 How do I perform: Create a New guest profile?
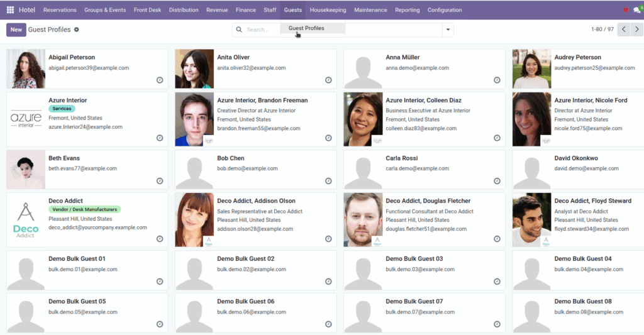(x=16, y=30)
